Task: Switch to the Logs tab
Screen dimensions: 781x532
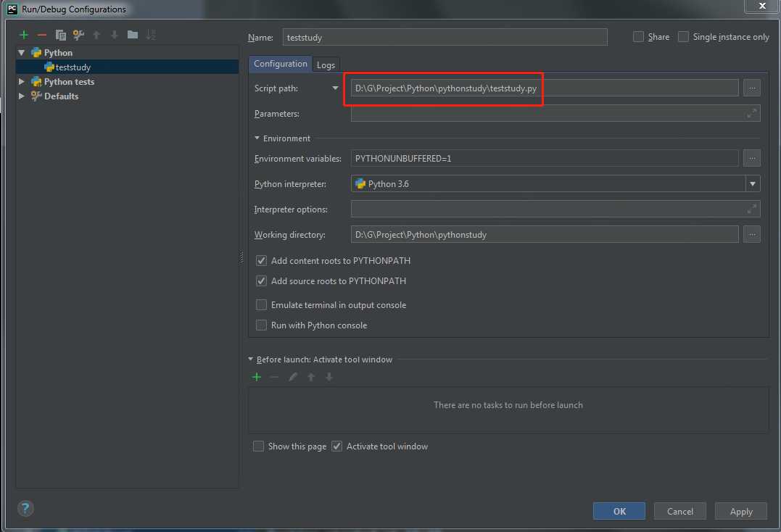Action: (x=326, y=65)
